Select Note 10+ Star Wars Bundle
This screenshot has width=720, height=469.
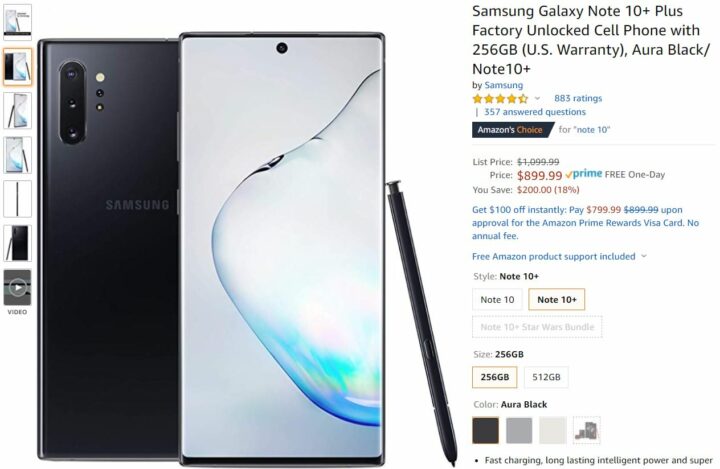point(537,327)
